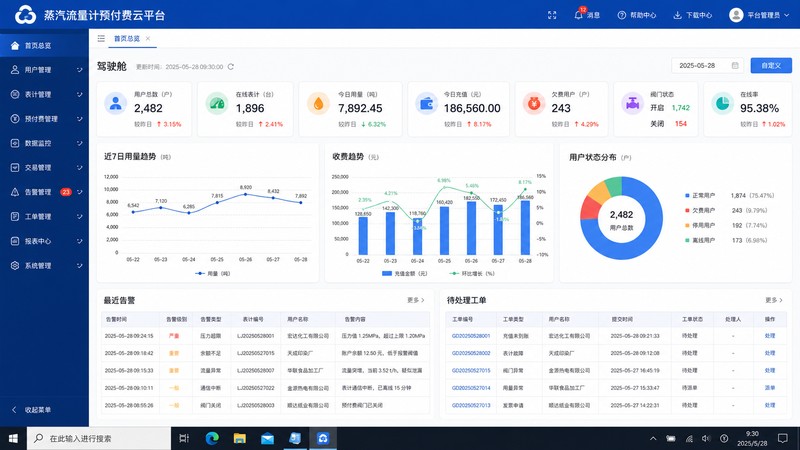Image resolution: width=800 pixels, height=450 pixels.
Task: Click 处理 for work order GD20250528002
Action: coord(769,353)
